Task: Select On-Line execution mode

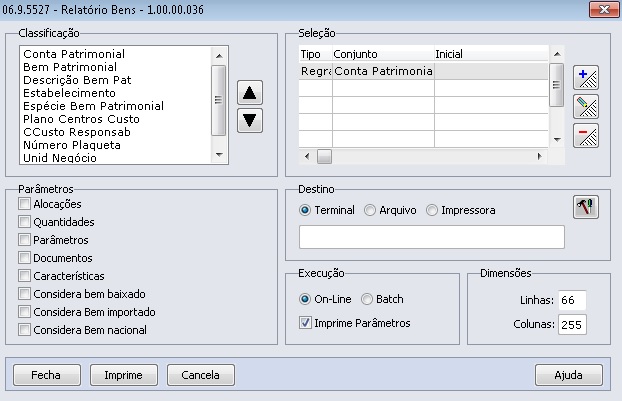Action: click(305, 299)
